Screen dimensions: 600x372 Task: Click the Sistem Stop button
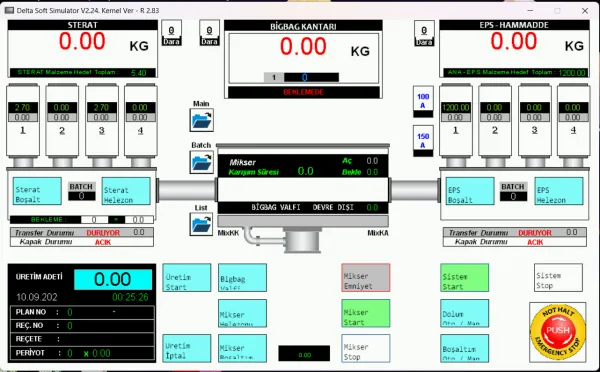coord(558,277)
